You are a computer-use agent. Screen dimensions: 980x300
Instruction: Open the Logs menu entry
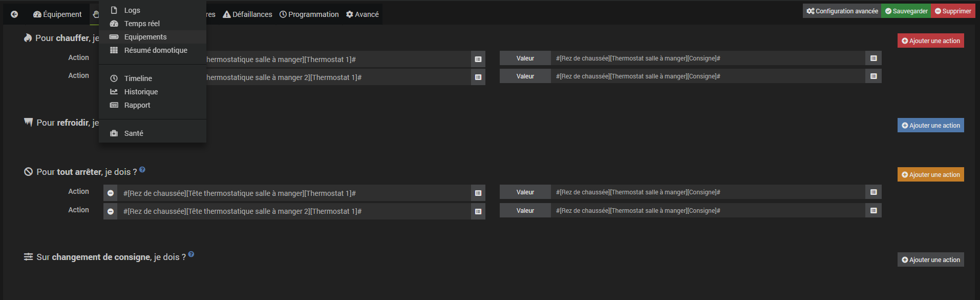(x=132, y=10)
